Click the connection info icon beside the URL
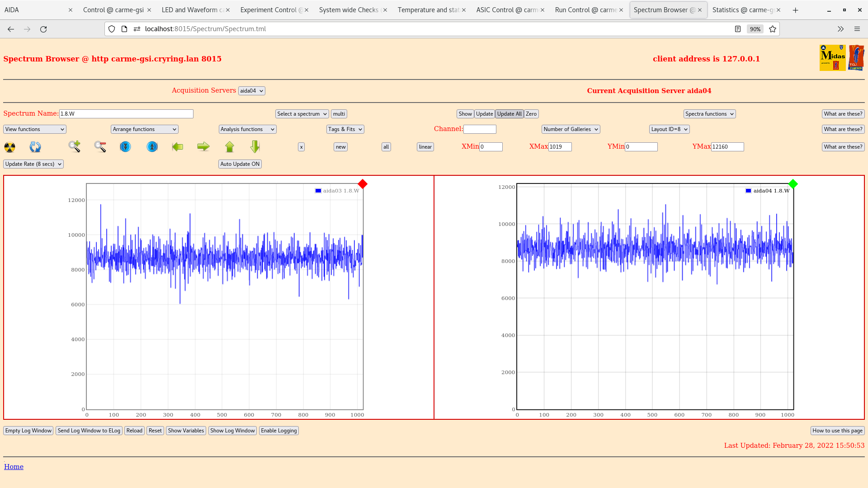The image size is (868, 488). tap(137, 29)
